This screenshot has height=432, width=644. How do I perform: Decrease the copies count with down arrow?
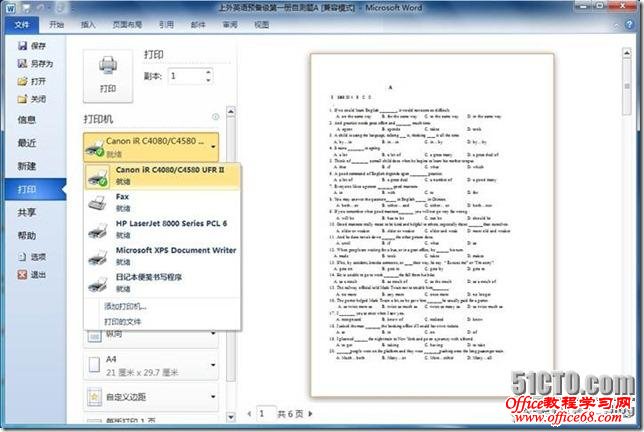208,80
